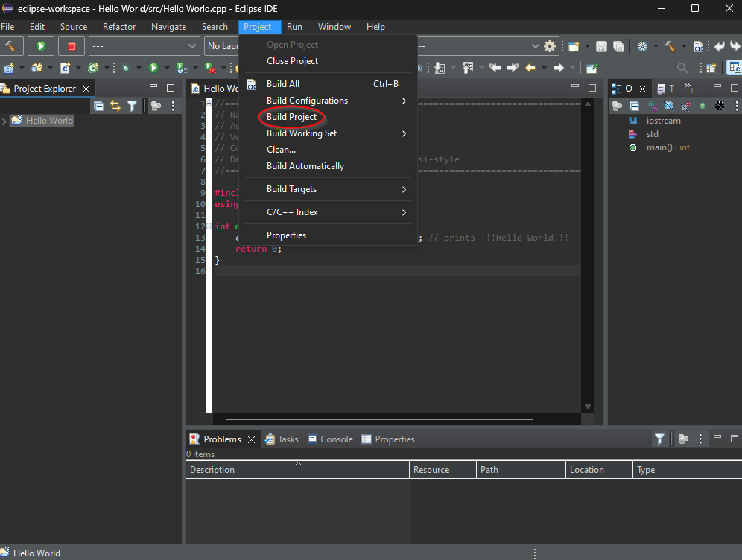Click the Build All binary file icon in toolbar
The height and width of the screenshot is (560, 742).
click(x=698, y=46)
